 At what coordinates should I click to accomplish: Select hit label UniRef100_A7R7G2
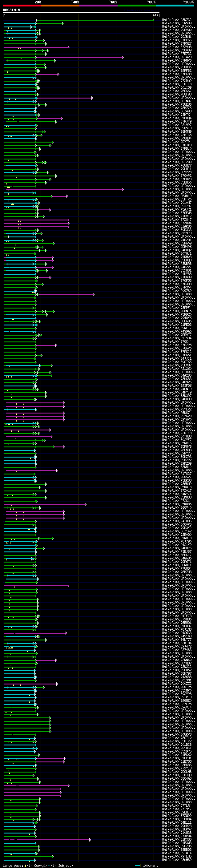click(177, 54)
